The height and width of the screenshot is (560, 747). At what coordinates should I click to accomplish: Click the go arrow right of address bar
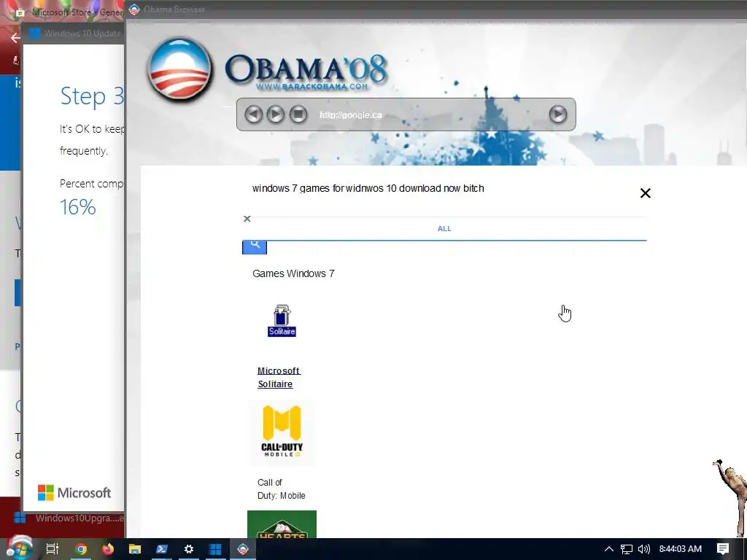(558, 114)
